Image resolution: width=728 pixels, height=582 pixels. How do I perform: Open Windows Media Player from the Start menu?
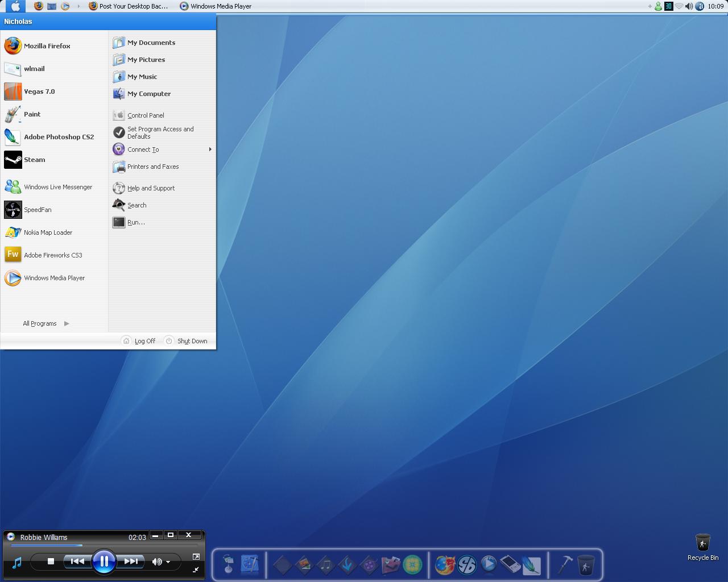54,277
